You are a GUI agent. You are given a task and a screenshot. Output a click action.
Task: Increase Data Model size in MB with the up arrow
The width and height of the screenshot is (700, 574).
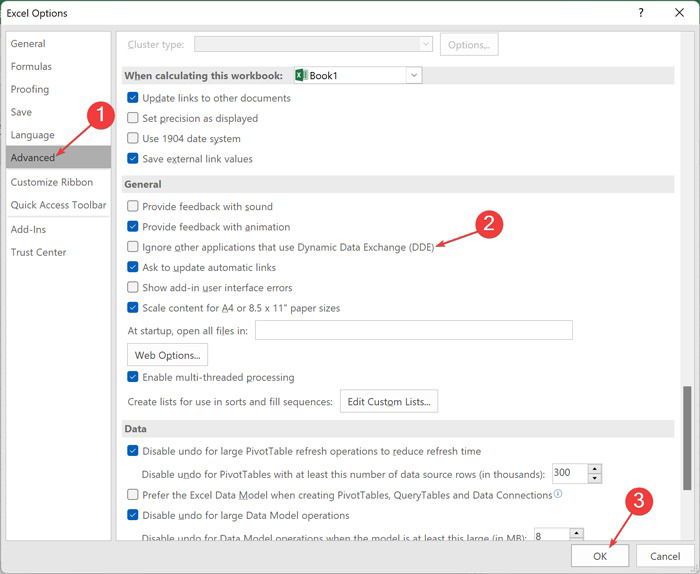point(576,533)
